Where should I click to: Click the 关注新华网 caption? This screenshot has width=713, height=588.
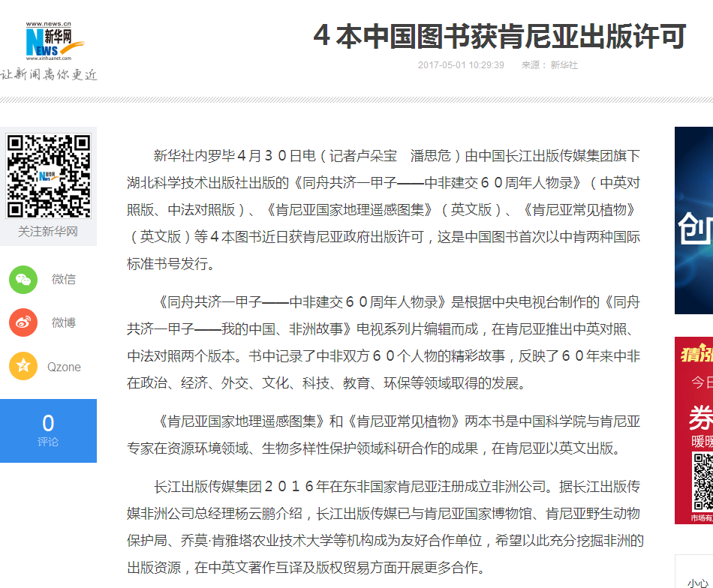click(x=48, y=232)
